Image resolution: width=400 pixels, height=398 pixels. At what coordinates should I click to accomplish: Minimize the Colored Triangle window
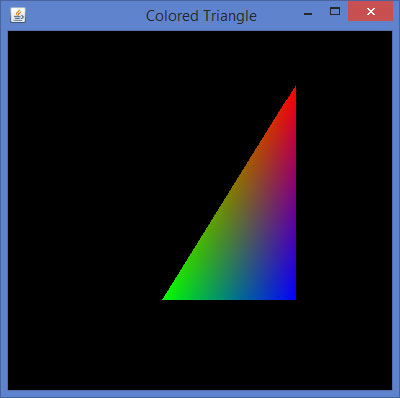click(308, 14)
